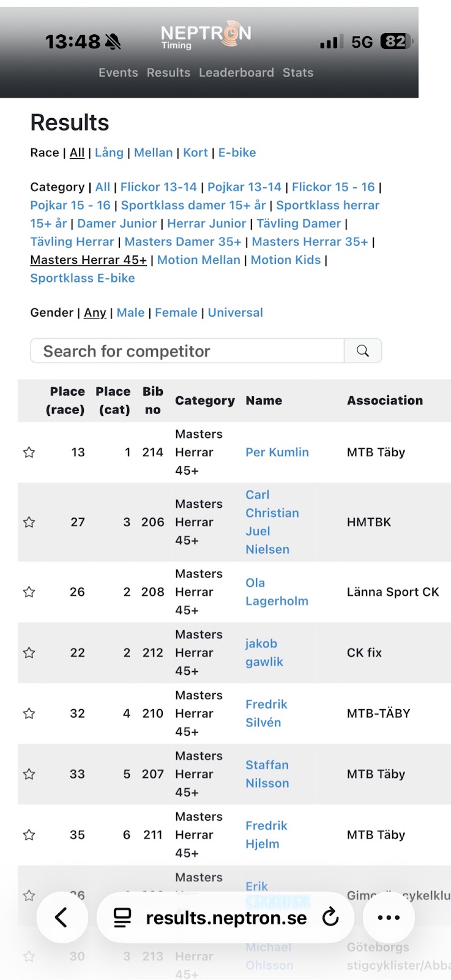Star Ola Lagerholm's result row
The width and height of the screenshot is (451, 980).
click(x=29, y=592)
